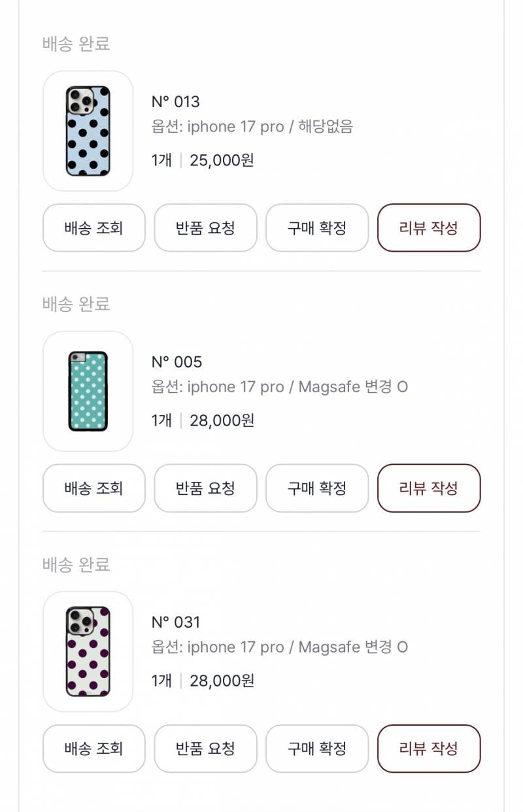Confirm purchase of N° 013 case

coord(317,228)
